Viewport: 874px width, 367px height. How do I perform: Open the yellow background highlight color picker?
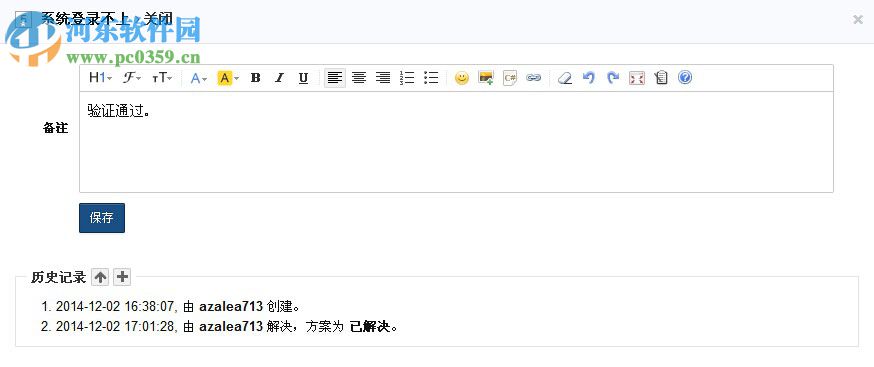click(228, 78)
